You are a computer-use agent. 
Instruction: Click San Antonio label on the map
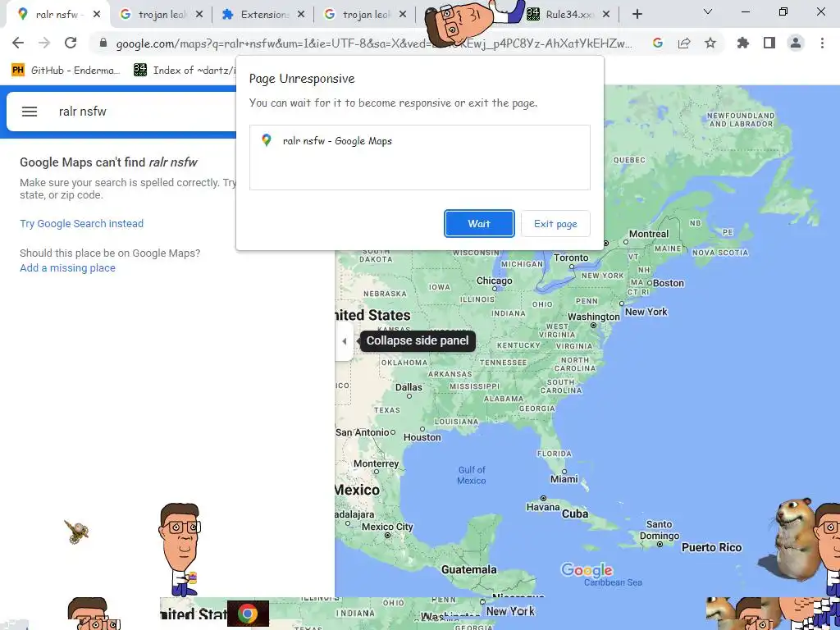click(363, 432)
